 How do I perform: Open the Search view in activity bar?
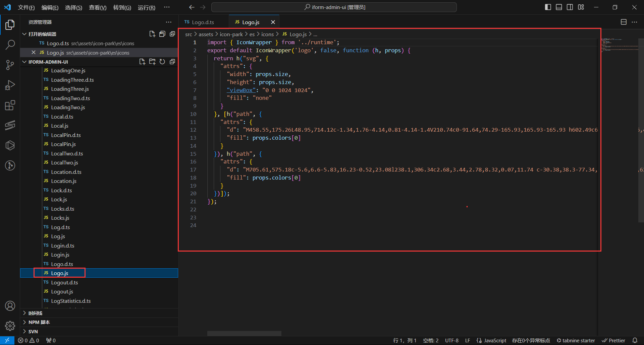coord(10,45)
